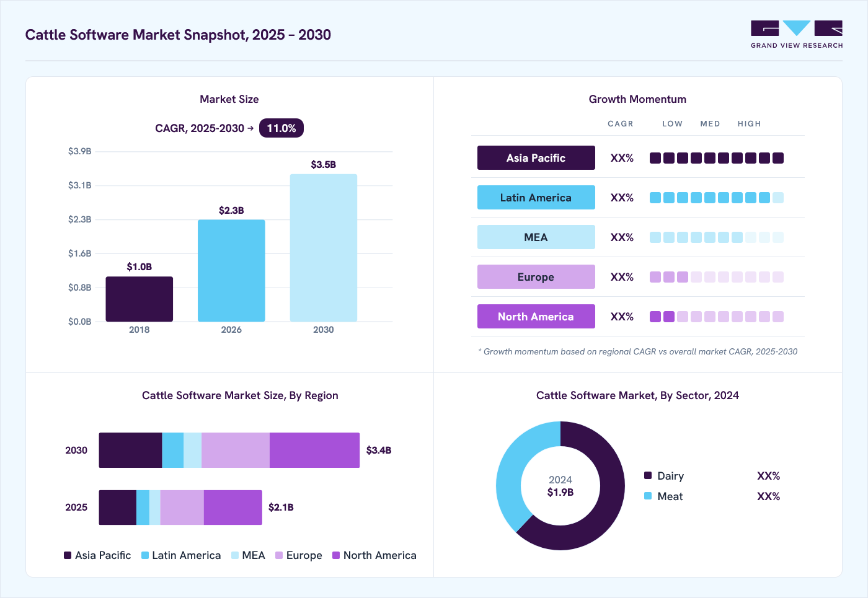Click the XX% CAGR value for Asia Pacific
This screenshot has height=598, width=868.
coord(622,158)
